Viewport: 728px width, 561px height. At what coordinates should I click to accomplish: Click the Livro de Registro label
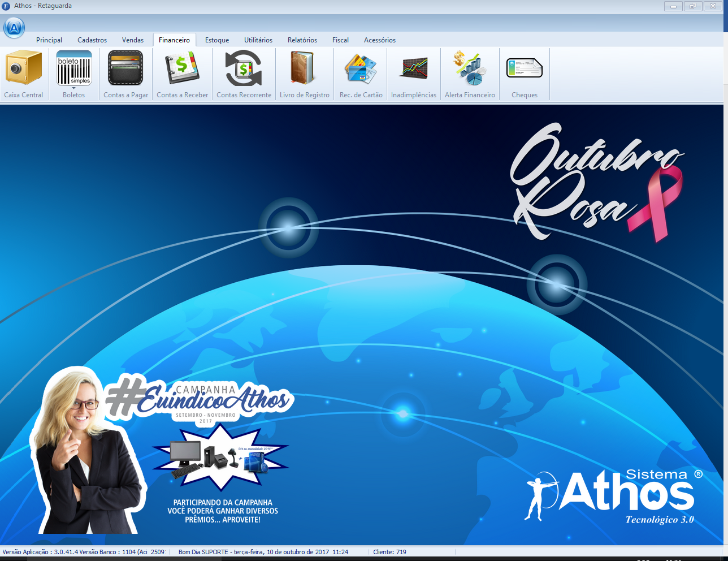(304, 95)
